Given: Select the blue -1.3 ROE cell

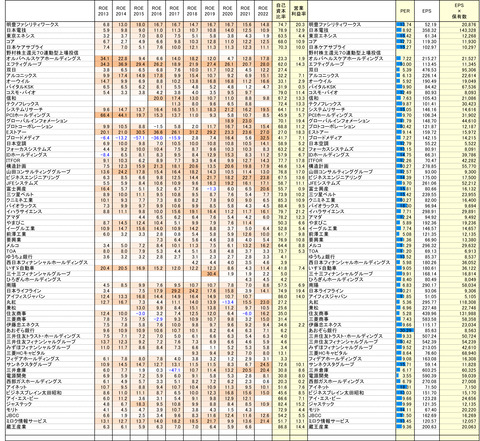Looking at the screenshot, I should pos(210,189).
